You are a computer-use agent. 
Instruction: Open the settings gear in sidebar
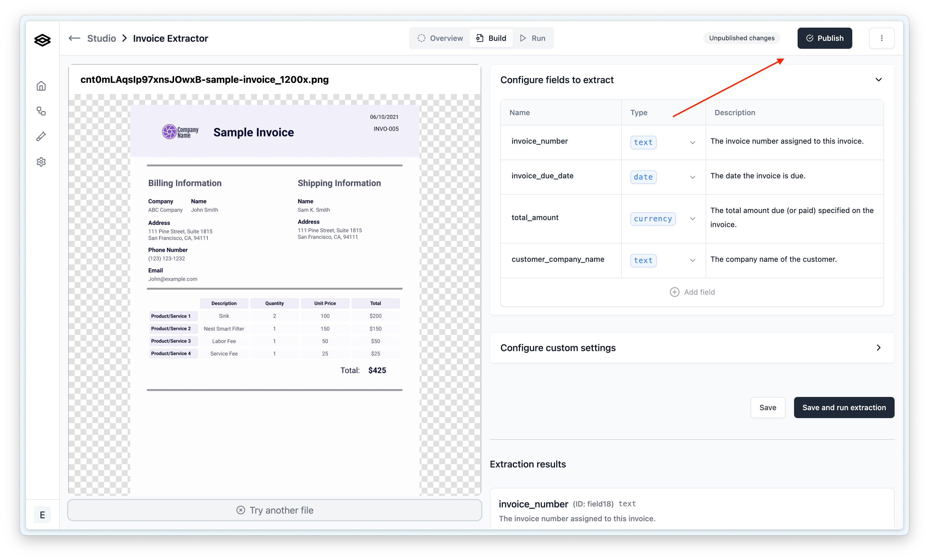click(x=41, y=162)
